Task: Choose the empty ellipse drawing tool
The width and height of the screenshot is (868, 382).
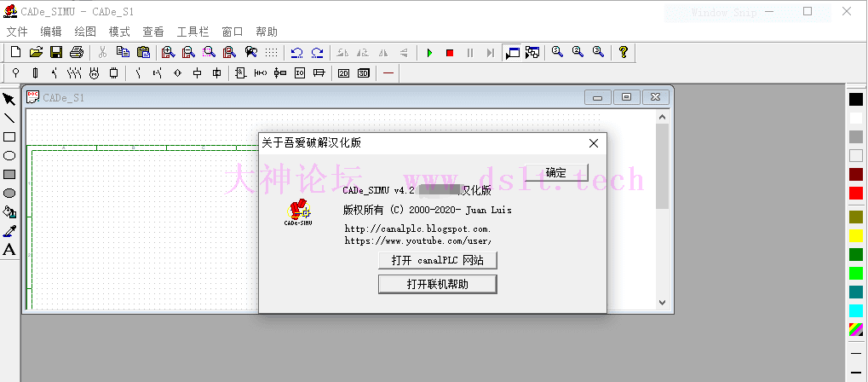Action: tap(9, 156)
